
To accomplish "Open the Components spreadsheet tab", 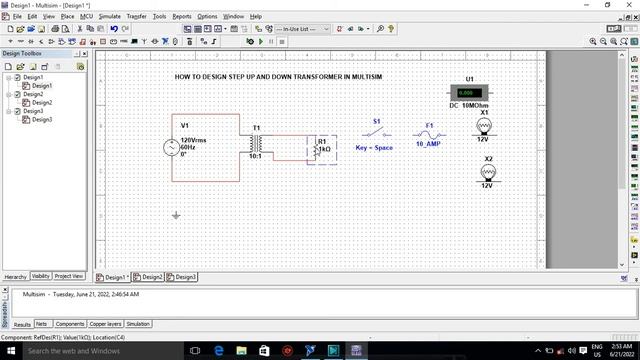I will click(70, 324).
